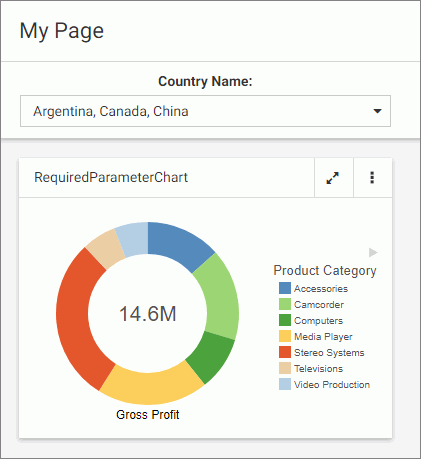This screenshot has height=459, width=421.
Task: Click the Computers legend swatch
Action: pyautogui.click(x=285, y=320)
